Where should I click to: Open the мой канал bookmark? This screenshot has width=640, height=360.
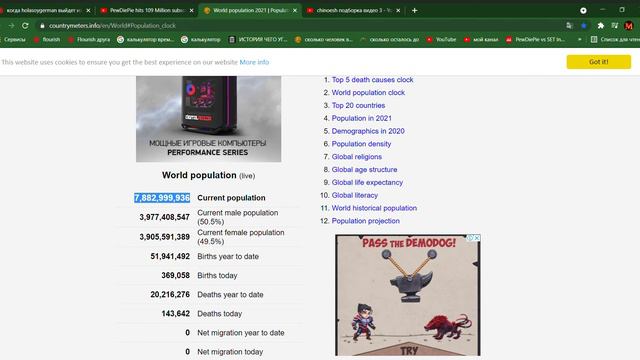(x=481, y=40)
